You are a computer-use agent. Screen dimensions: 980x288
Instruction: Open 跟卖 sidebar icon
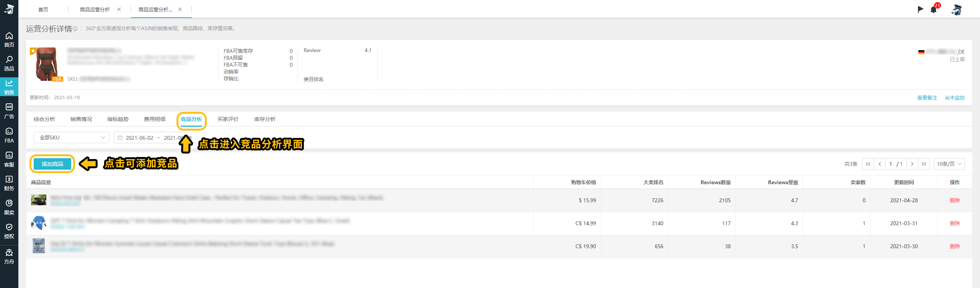[x=9, y=207]
